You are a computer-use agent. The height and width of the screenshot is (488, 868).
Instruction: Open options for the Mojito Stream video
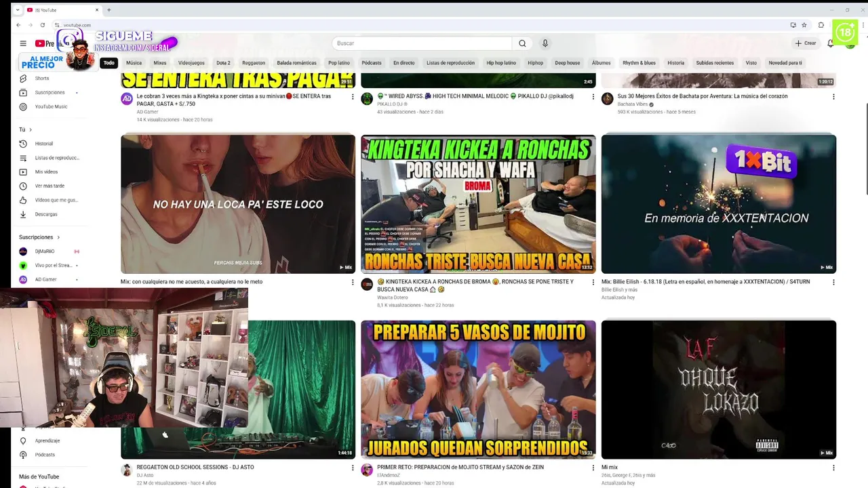593,468
